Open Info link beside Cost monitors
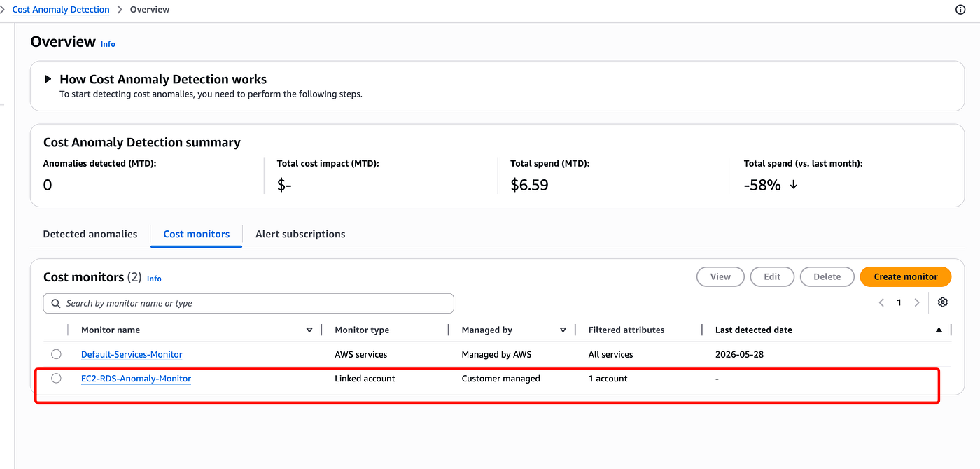Viewport: 980px width, 469px height. coord(154,279)
